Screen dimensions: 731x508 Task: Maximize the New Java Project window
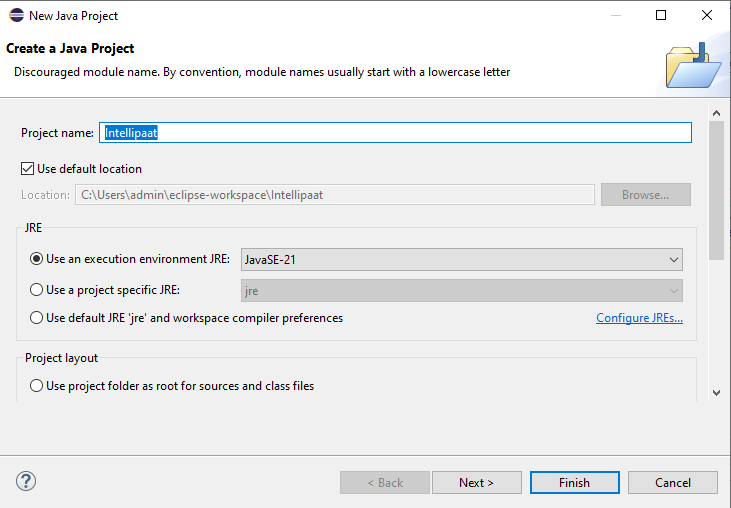(661, 15)
